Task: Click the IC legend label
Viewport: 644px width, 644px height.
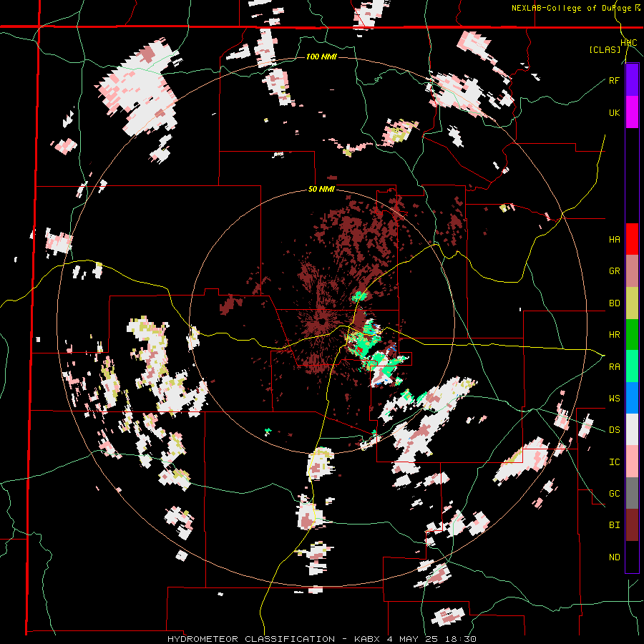Action: (x=614, y=462)
